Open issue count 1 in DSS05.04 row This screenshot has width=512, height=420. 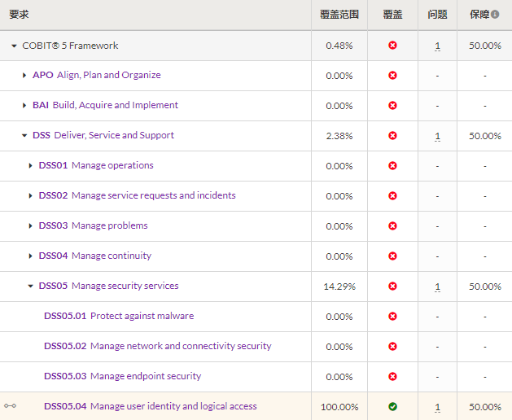(x=437, y=407)
